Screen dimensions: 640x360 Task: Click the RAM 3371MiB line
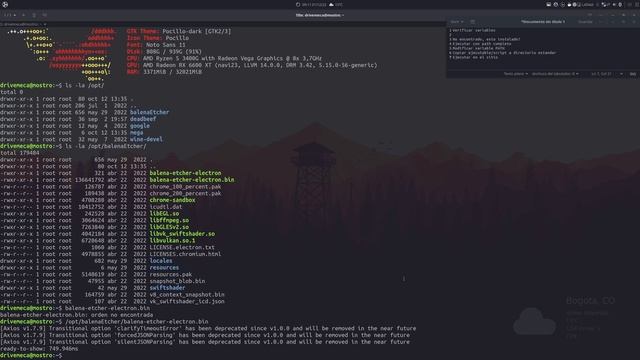pyautogui.click(x=164, y=72)
